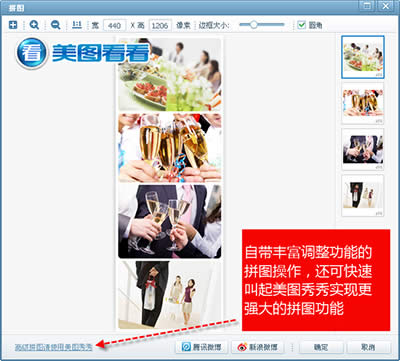This screenshot has height=361, width=400.
Task: Click the 确定 confirm button
Action: 321,347
